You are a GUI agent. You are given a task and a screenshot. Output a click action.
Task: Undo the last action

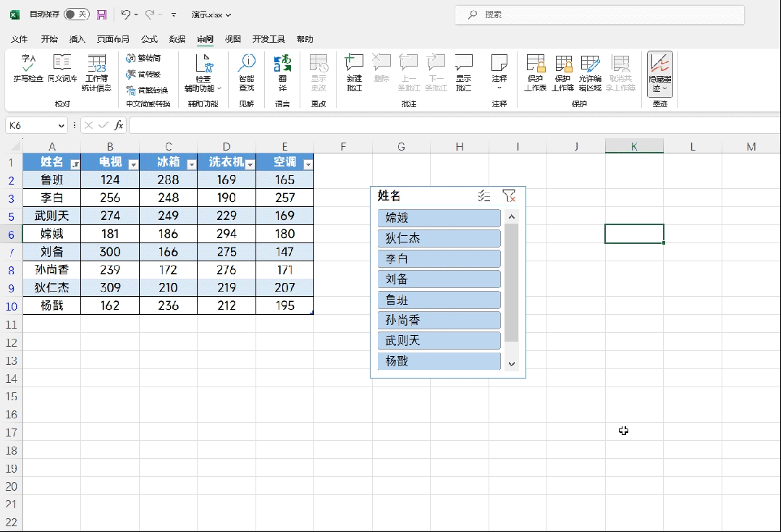click(x=125, y=14)
